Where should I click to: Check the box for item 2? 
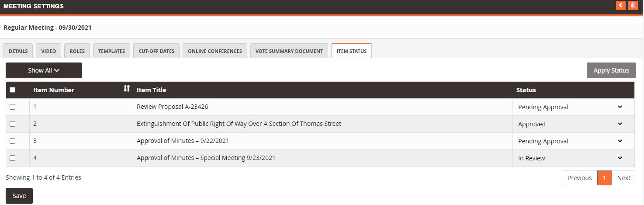(12, 124)
